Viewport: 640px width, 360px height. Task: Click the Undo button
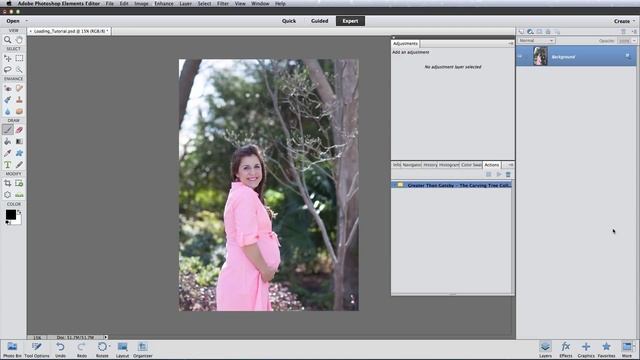(x=60, y=350)
